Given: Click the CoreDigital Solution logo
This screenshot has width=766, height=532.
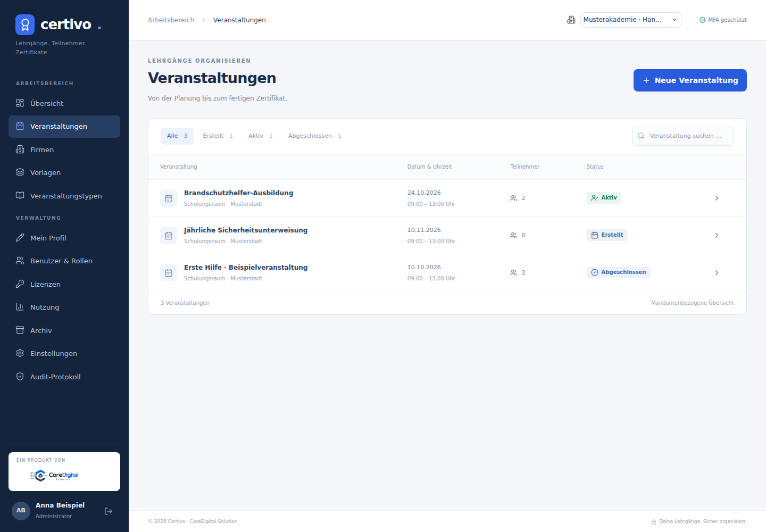Looking at the screenshot, I should 54,475.
